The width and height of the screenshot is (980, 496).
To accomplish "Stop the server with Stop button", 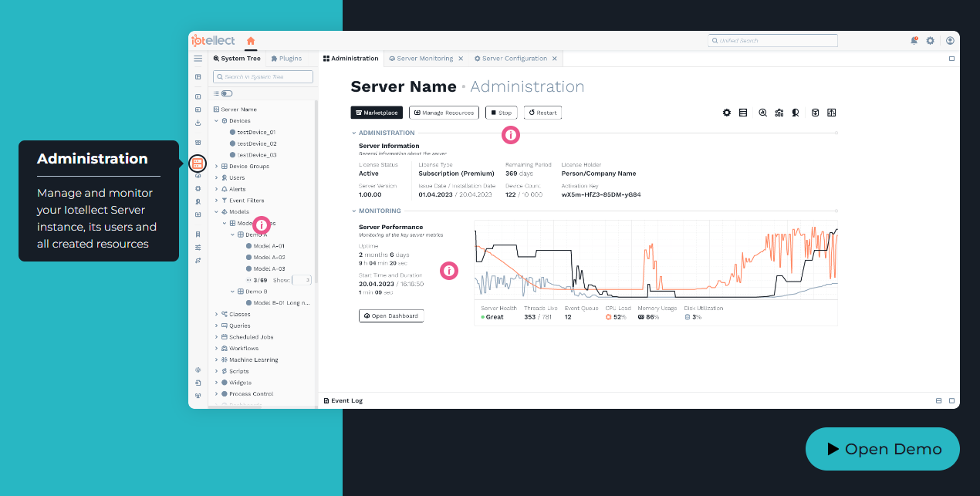I will point(502,113).
